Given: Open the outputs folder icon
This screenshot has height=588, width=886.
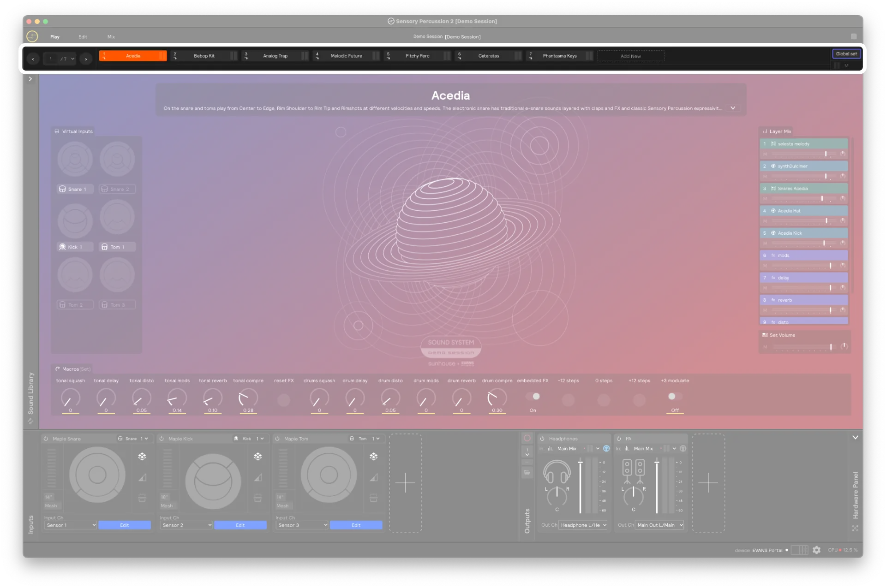Looking at the screenshot, I should (527, 472).
